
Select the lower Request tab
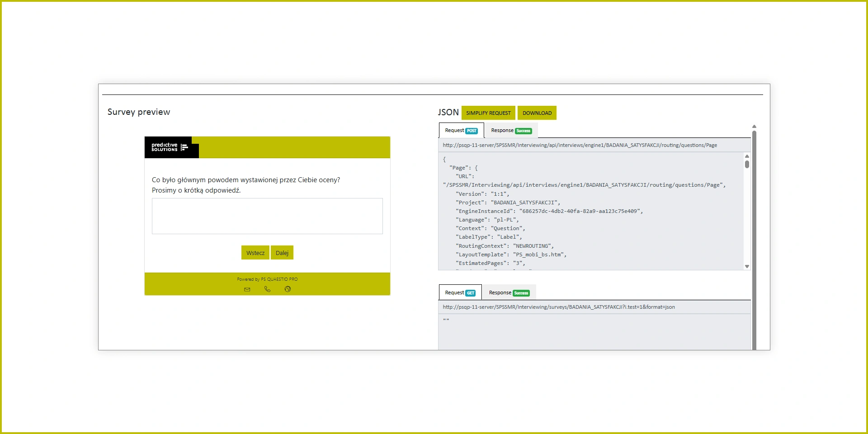pos(454,292)
